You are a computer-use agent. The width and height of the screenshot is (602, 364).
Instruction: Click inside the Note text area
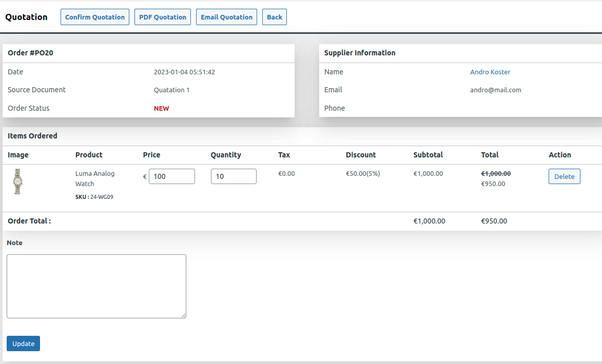(96, 286)
